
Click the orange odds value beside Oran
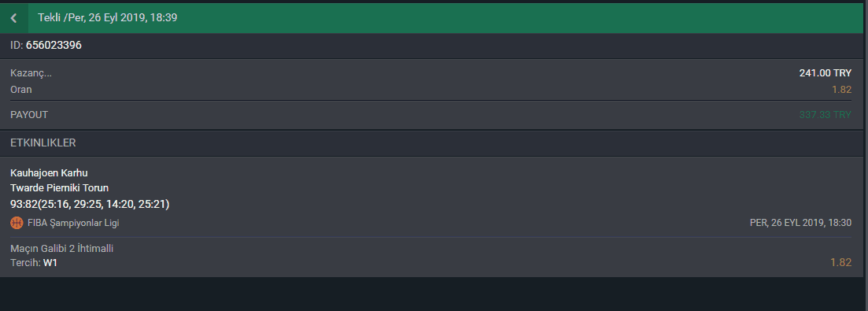(x=841, y=90)
